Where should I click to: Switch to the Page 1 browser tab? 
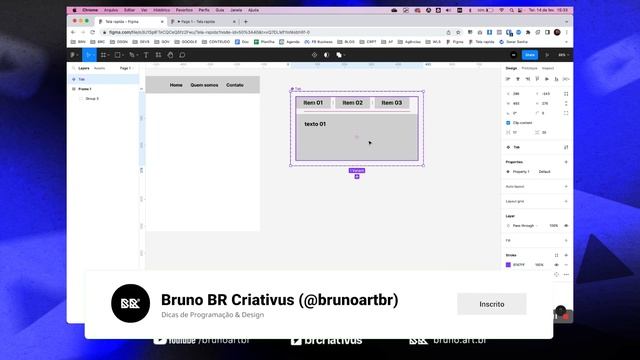[203, 22]
